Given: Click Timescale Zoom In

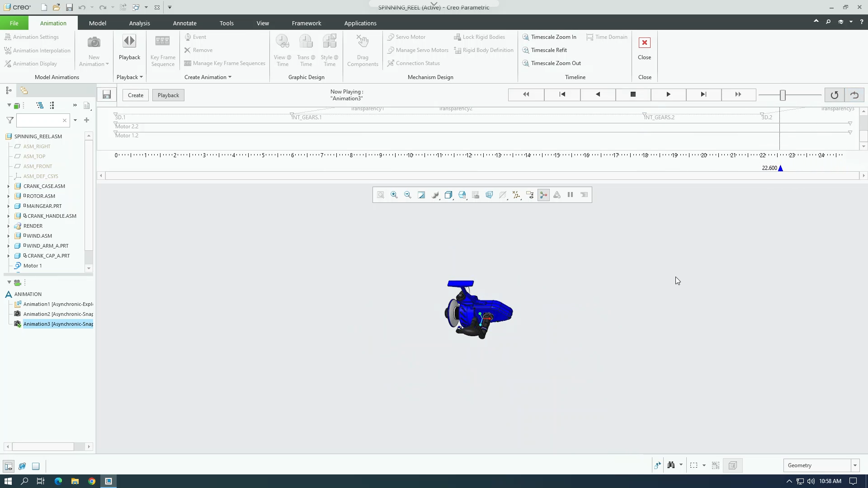Looking at the screenshot, I should coord(549,37).
